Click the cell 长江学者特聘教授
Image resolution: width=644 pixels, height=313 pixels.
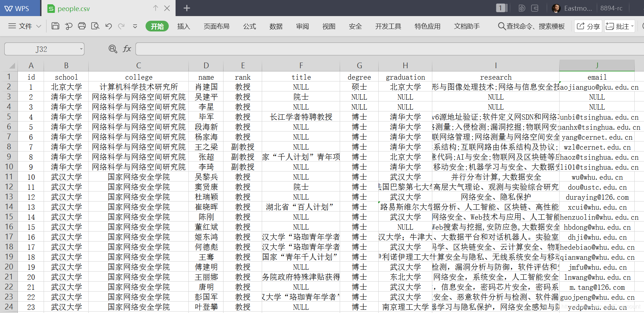[301, 117]
